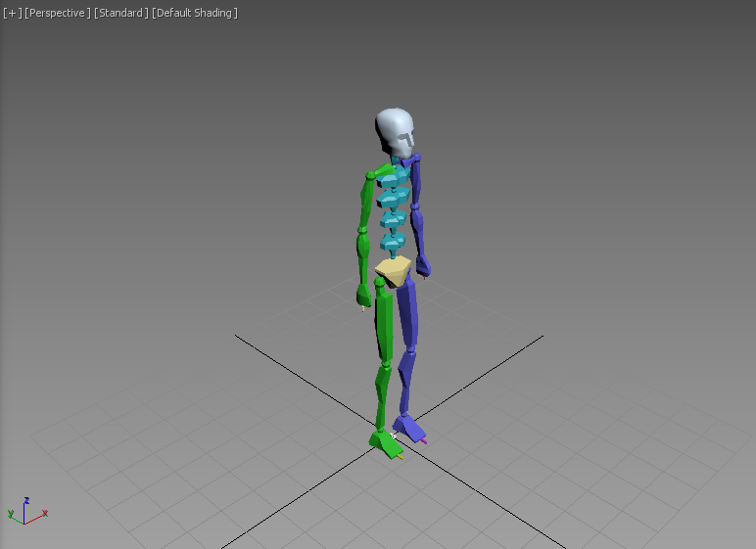
Task: Select the blue thigh bone
Action: tap(408, 313)
